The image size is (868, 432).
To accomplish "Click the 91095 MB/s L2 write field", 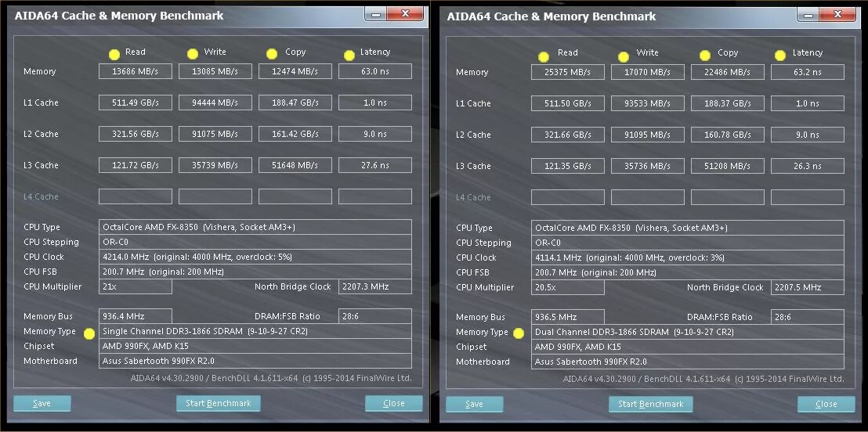I will click(x=648, y=135).
